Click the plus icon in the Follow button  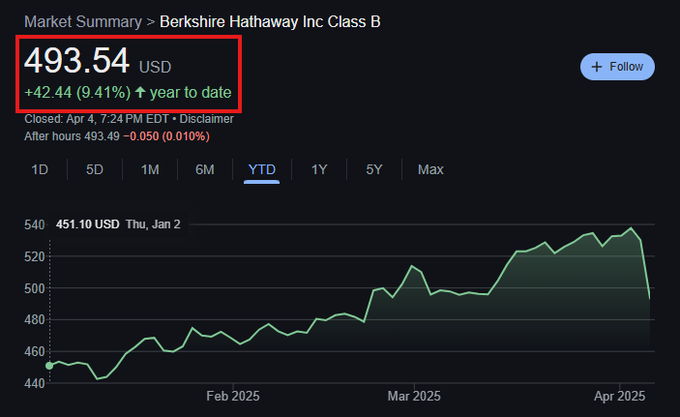click(597, 67)
